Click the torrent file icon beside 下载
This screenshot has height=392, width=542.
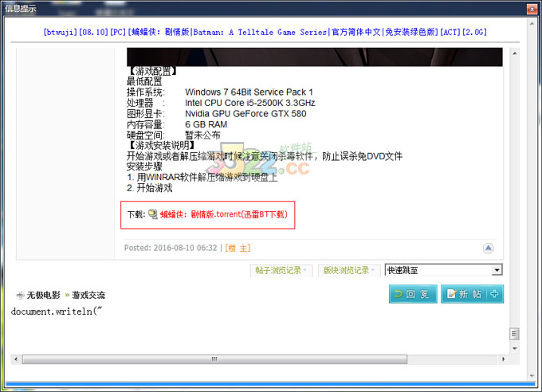pyautogui.click(x=153, y=214)
